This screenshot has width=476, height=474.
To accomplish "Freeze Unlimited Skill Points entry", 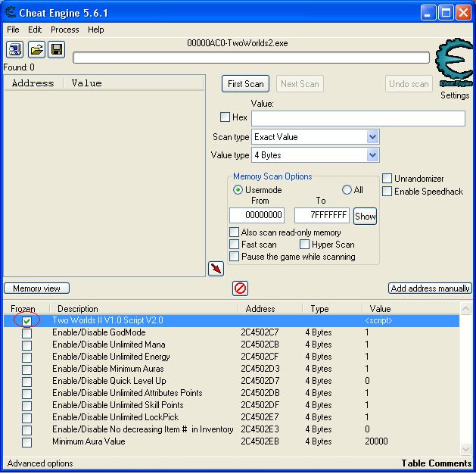I will (26, 406).
